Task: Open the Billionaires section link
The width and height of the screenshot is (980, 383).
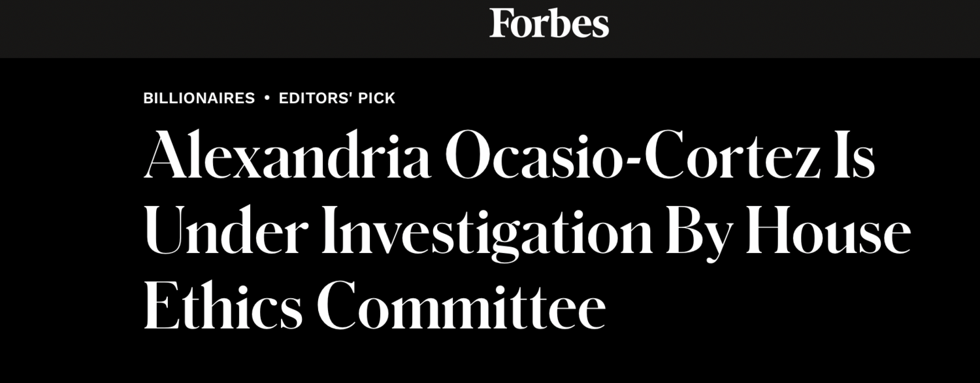Action: click(199, 99)
